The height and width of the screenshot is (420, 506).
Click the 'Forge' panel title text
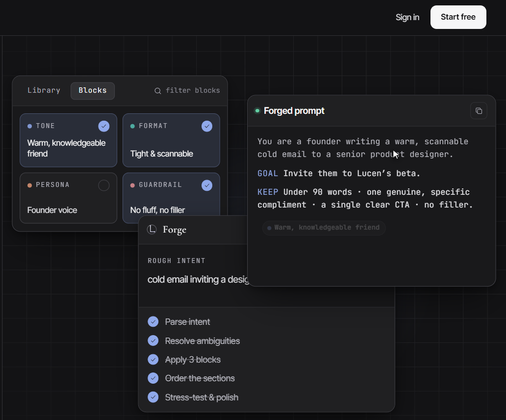(x=175, y=230)
